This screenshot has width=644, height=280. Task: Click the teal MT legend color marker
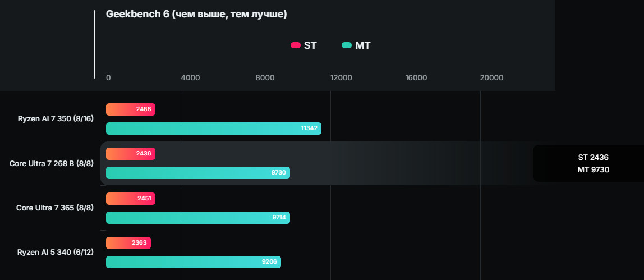point(347,45)
